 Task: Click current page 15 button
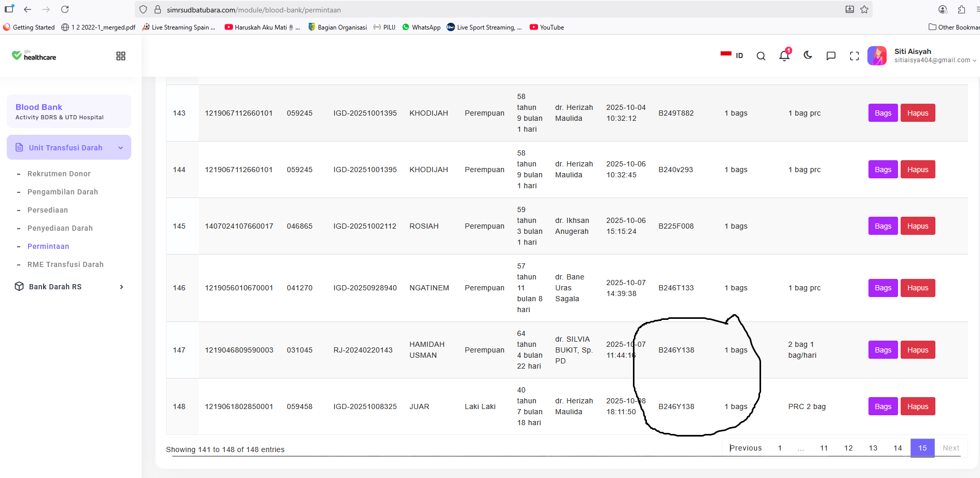pos(922,448)
